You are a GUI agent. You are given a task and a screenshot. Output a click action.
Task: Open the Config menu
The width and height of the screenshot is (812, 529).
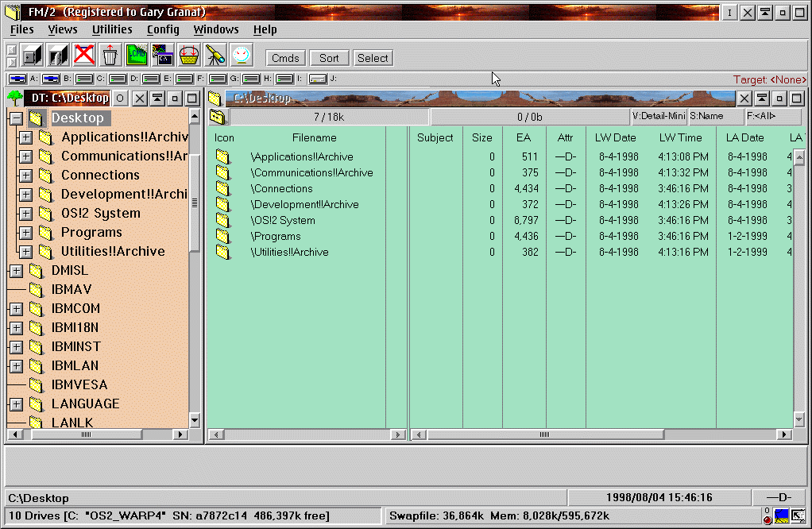pos(163,29)
